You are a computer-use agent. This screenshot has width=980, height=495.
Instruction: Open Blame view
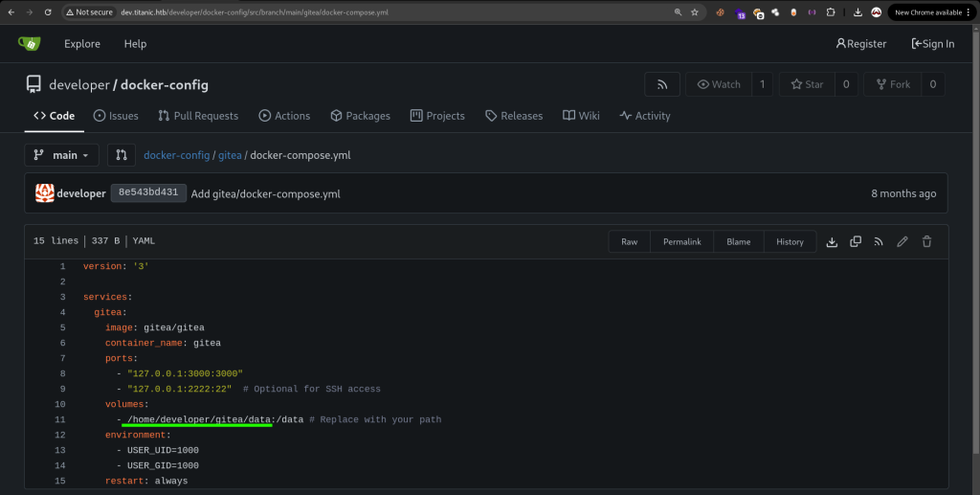[x=739, y=242]
